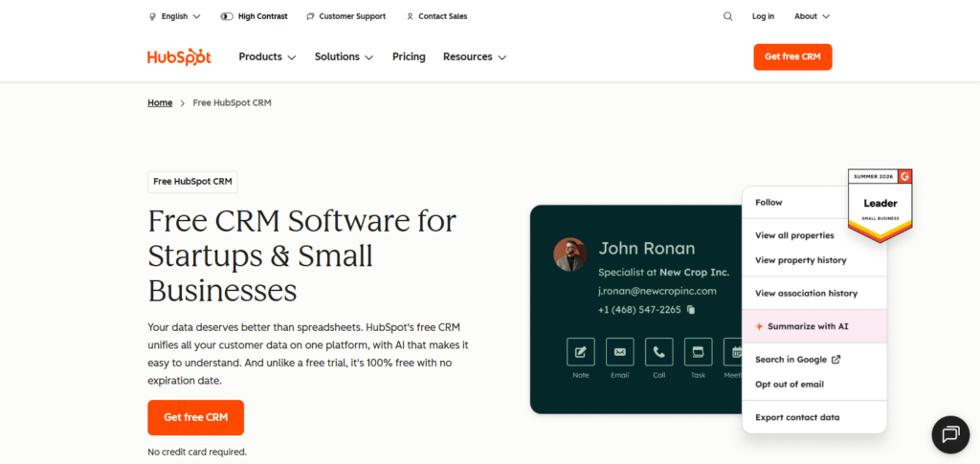Viewport: 980px width, 464px height.
Task: Expand the About menu
Action: [812, 17]
